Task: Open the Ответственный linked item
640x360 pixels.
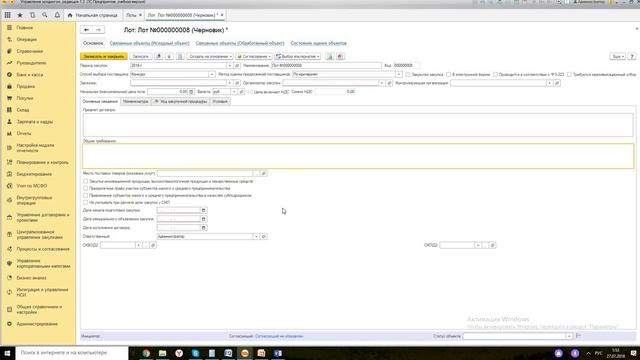Action: coord(263,236)
